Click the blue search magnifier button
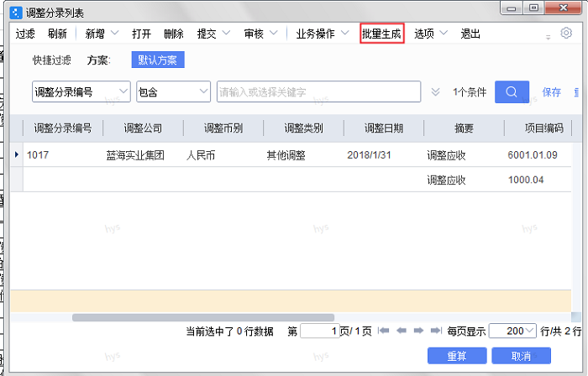 pos(512,91)
